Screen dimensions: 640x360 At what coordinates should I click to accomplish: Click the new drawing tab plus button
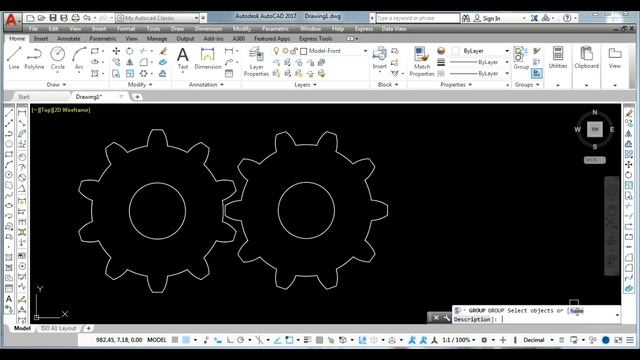click(137, 97)
